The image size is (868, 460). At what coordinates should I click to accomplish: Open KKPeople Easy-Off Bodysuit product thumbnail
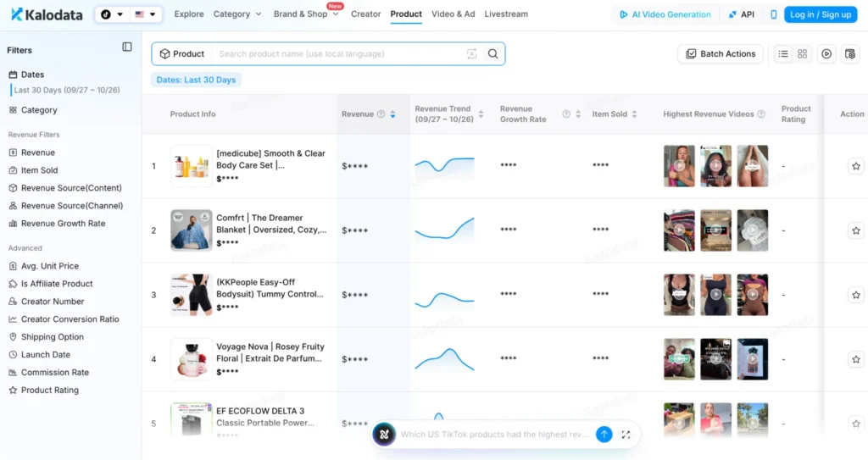coord(191,295)
